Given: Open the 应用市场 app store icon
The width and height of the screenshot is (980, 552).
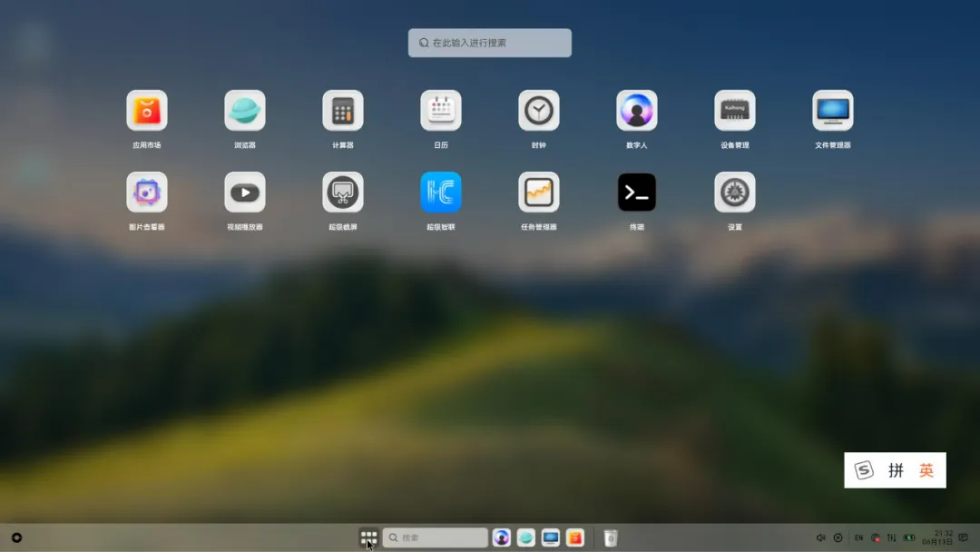Looking at the screenshot, I should pos(147,111).
